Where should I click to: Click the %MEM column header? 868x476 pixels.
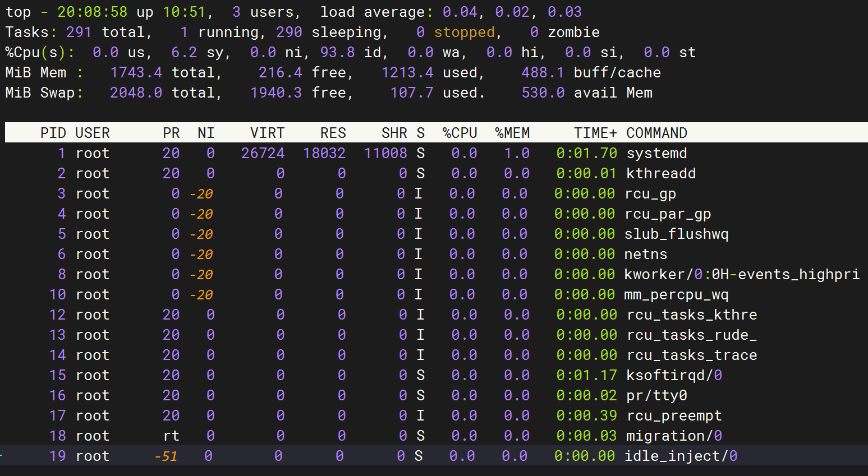[x=512, y=133]
